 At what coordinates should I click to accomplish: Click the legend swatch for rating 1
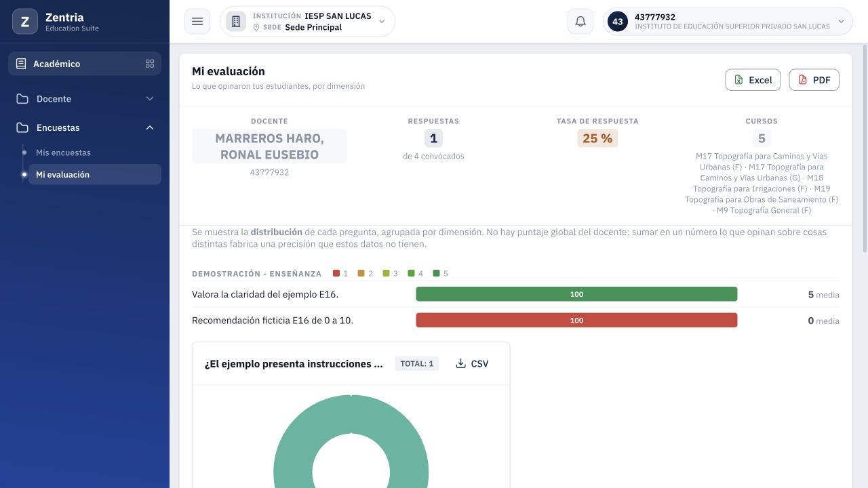coord(336,274)
